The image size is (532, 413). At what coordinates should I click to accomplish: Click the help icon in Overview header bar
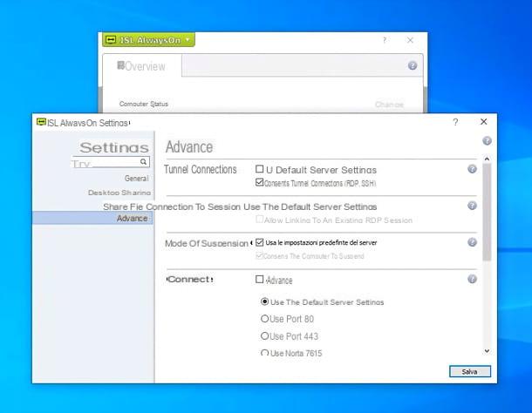point(413,65)
